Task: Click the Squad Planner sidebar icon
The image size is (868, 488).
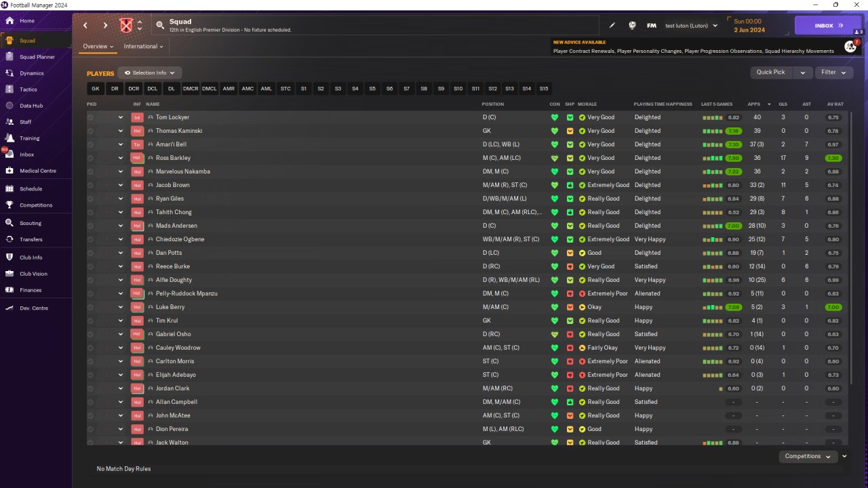Action: coord(9,57)
